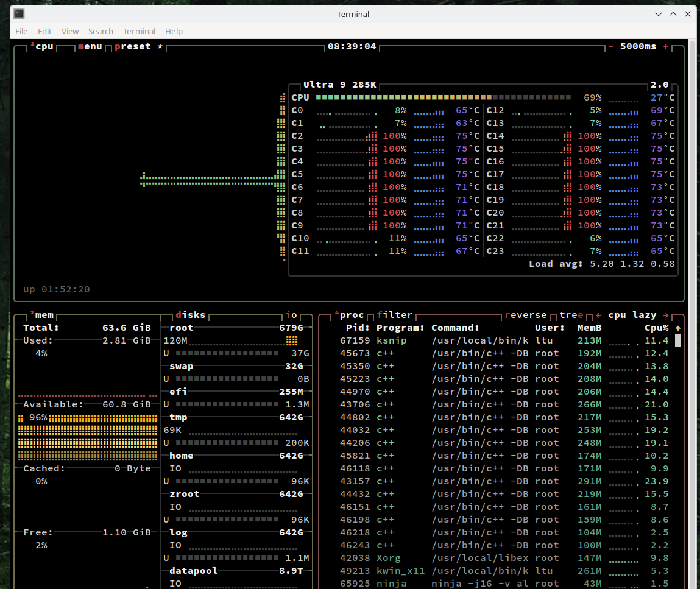The image size is (700, 589).
Task: Click the 'Cpu%' column header
Action: [x=657, y=328]
